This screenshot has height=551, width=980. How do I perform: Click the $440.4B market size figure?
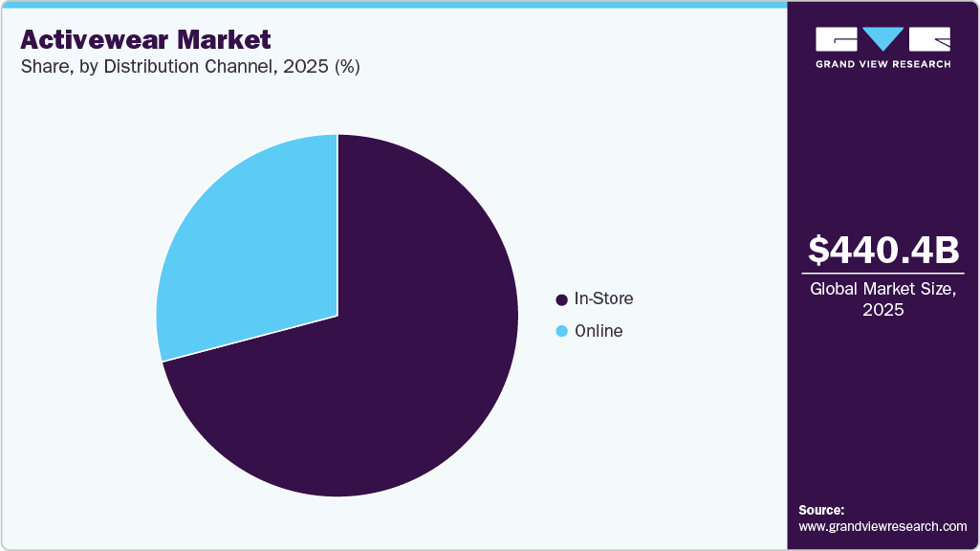coord(882,252)
